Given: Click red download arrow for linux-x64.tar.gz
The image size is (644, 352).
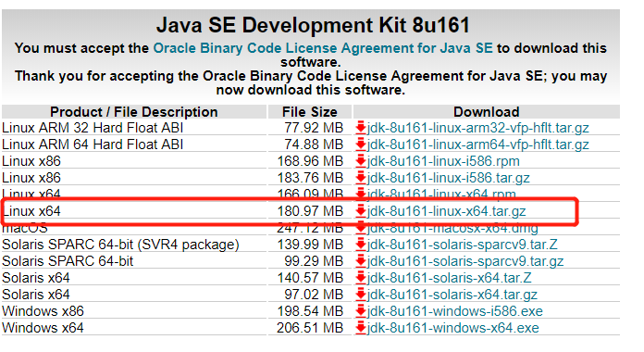Looking at the screenshot, I should pos(361,211).
